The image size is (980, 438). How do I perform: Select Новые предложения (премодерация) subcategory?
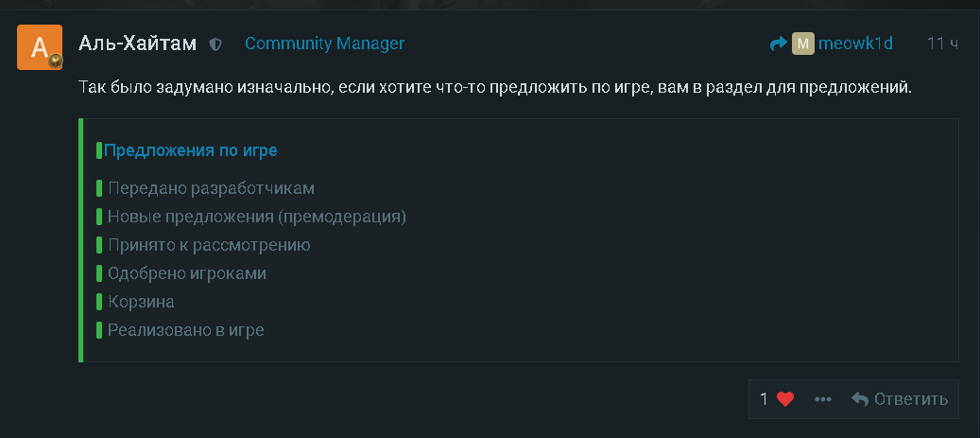pyautogui.click(x=256, y=217)
